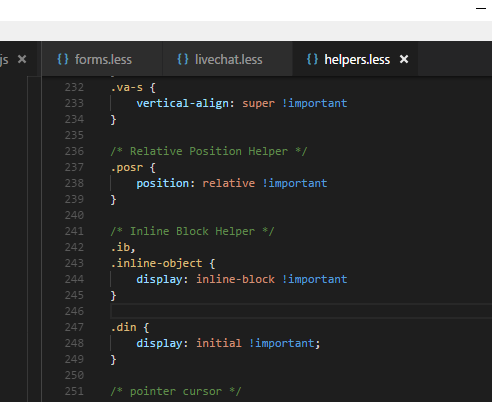Viewport: 492px width, 402px height.
Task: Click the closing brace on line 249
Action: point(113,360)
